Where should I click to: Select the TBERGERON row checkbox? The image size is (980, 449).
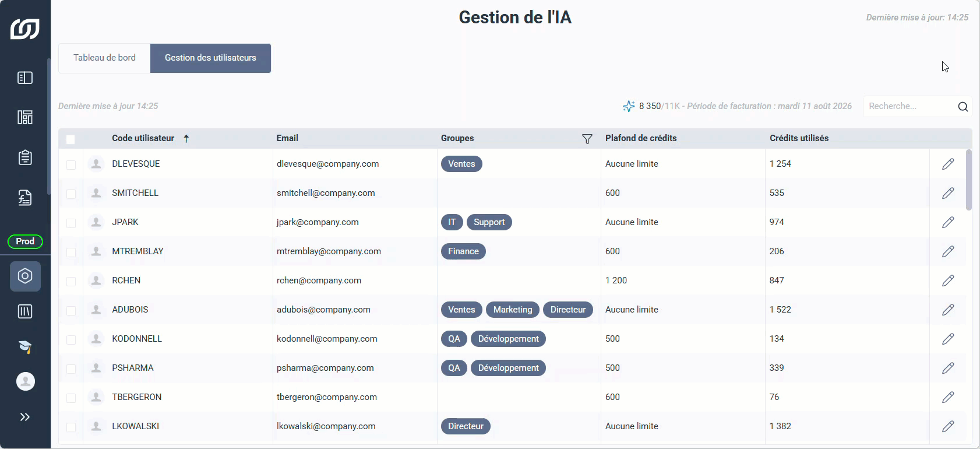(x=71, y=398)
